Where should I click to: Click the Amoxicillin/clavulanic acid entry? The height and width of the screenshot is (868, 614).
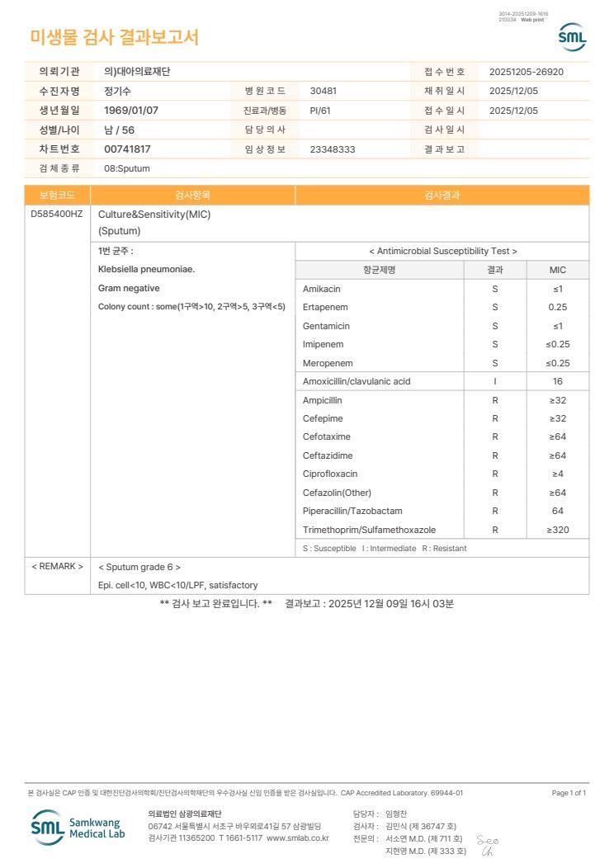pos(357,381)
